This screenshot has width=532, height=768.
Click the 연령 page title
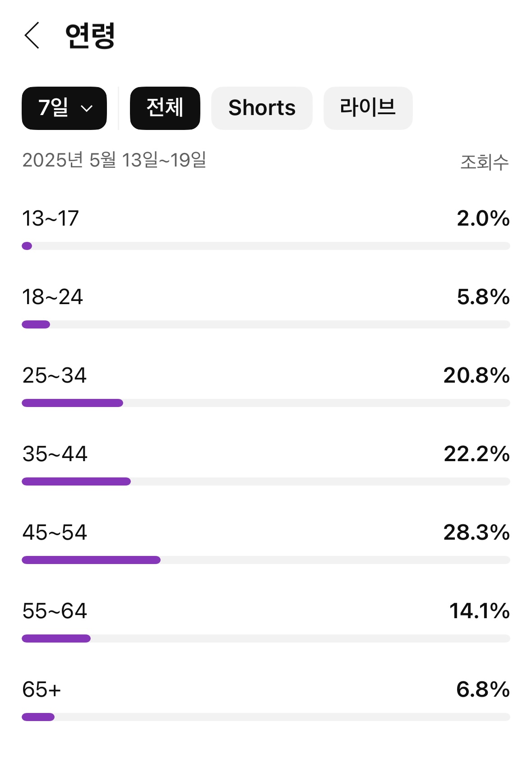coord(90,36)
